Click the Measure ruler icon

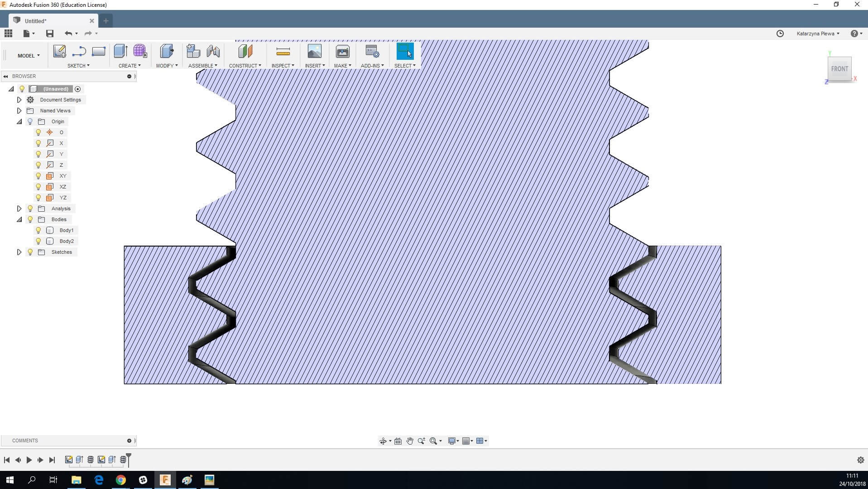283,51
